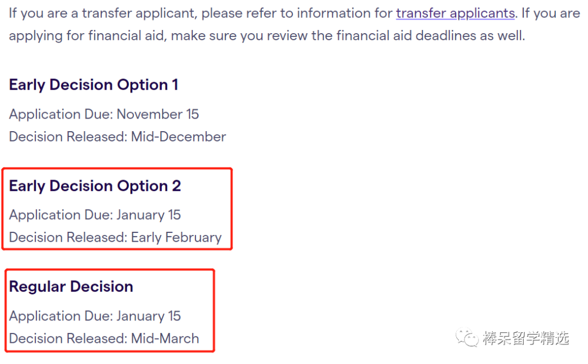Screen dimensions: 588x364
Task: Click the Decision Released: Early February text
Action: point(115,237)
